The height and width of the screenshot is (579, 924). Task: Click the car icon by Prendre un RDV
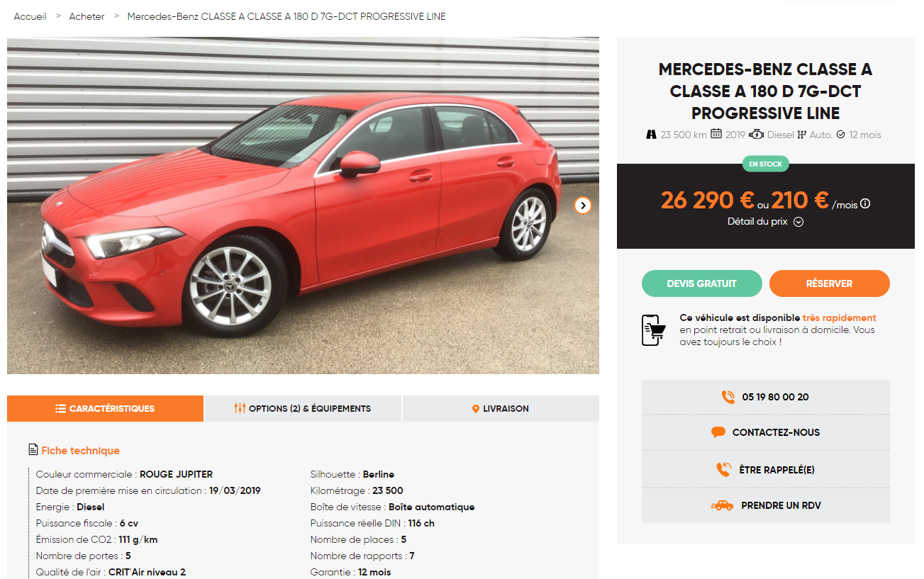pyautogui.click(x=722, y=505)
